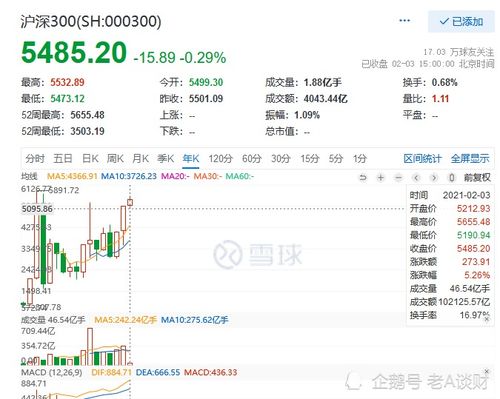The height and width of the screenshot is (399, 500).
Task: Click tooltip 收盘价 value 5485.20
Action: (x=473, y=249)
